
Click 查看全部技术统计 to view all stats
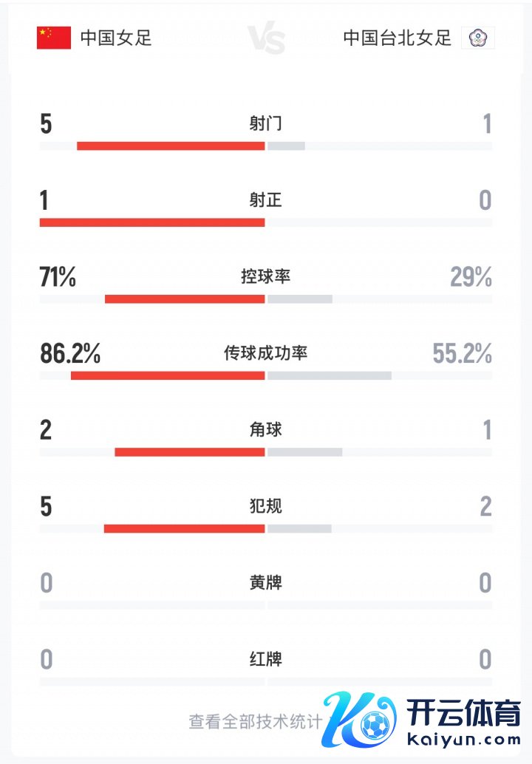pos(255,721)
